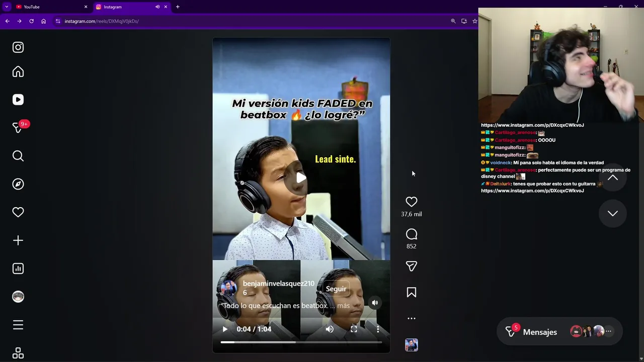
Task: Click Deltalurk username in chat
Action: 500,184
